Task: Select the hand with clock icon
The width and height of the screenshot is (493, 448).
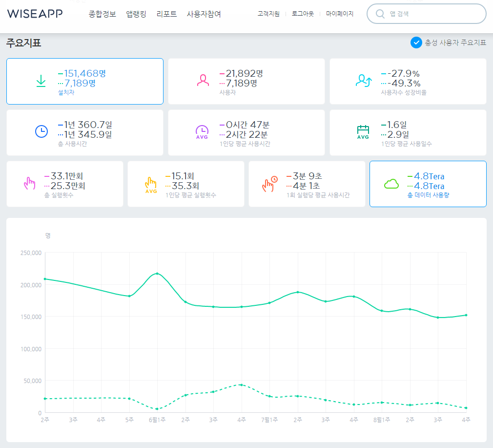Action: coord(270,184)
